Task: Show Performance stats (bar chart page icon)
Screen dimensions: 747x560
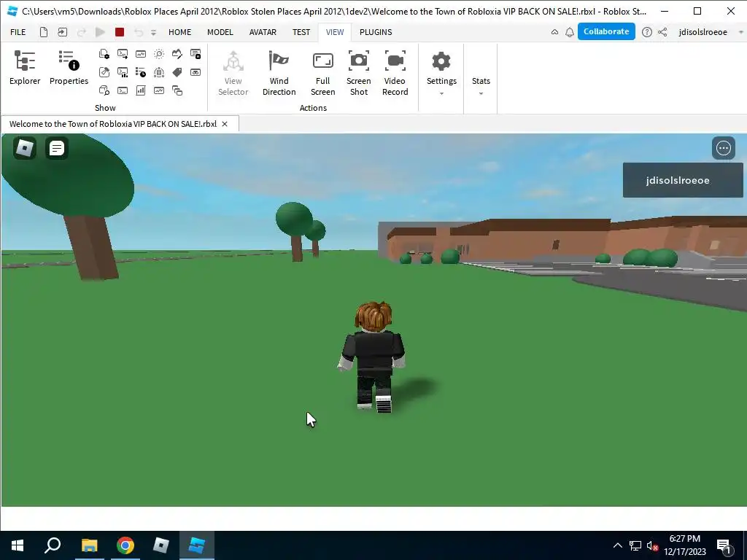Action: coord(141,90)
